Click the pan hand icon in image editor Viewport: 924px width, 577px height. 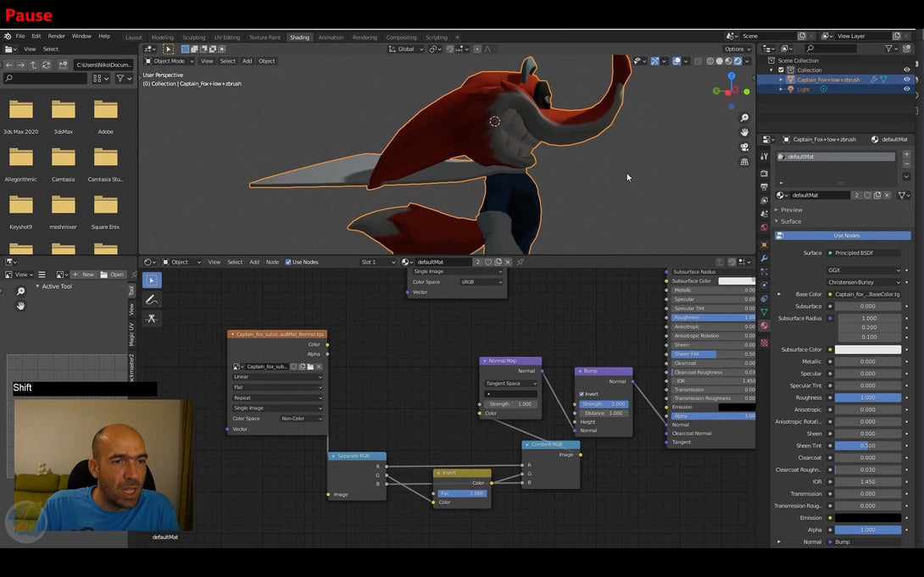(20, 306)
